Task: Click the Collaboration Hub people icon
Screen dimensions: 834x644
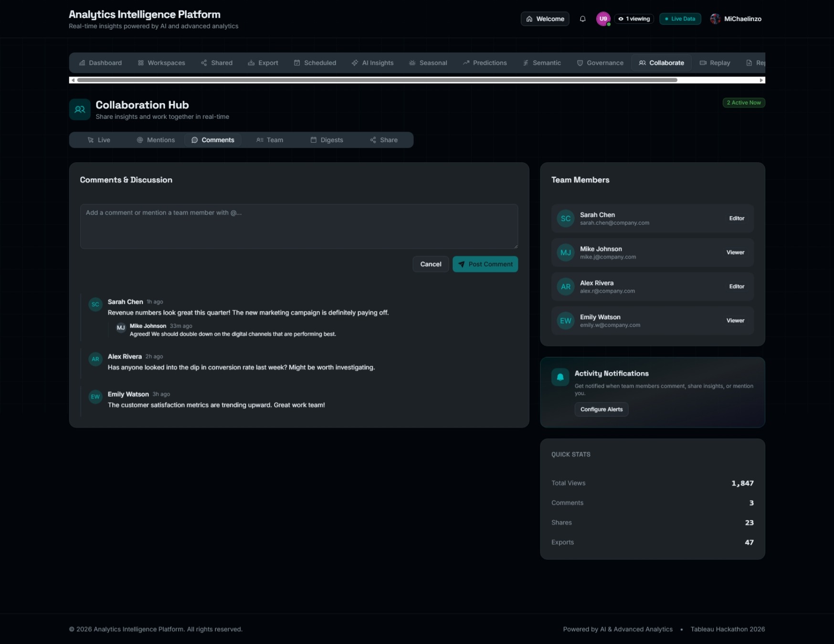Action: (x=80, y=110)
